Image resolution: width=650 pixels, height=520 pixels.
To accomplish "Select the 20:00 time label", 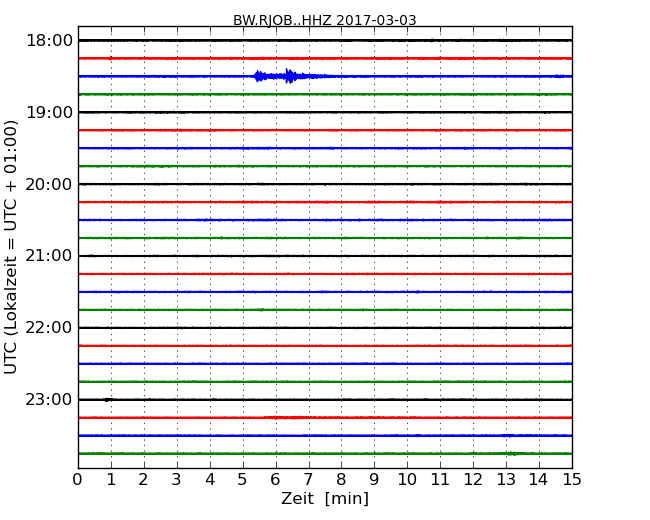I will pyautogui.click(x=49, y=184).
